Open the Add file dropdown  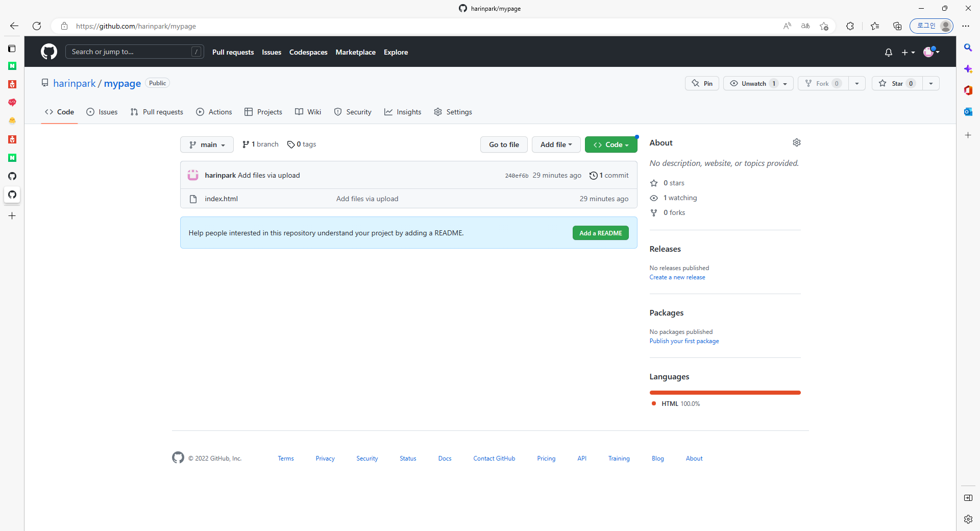pos(556,144)
